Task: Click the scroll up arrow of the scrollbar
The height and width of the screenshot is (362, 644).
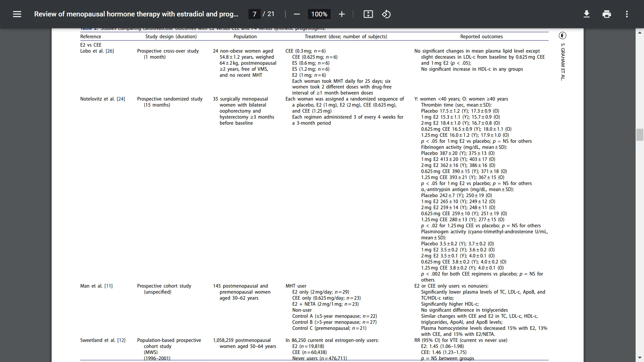Action: coord(640,33)
